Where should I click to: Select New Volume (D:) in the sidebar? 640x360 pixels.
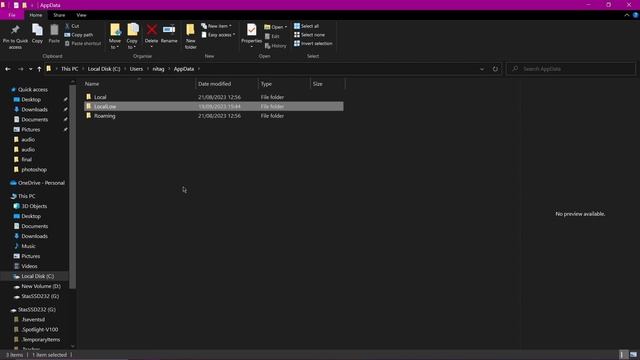coord(41,286)
